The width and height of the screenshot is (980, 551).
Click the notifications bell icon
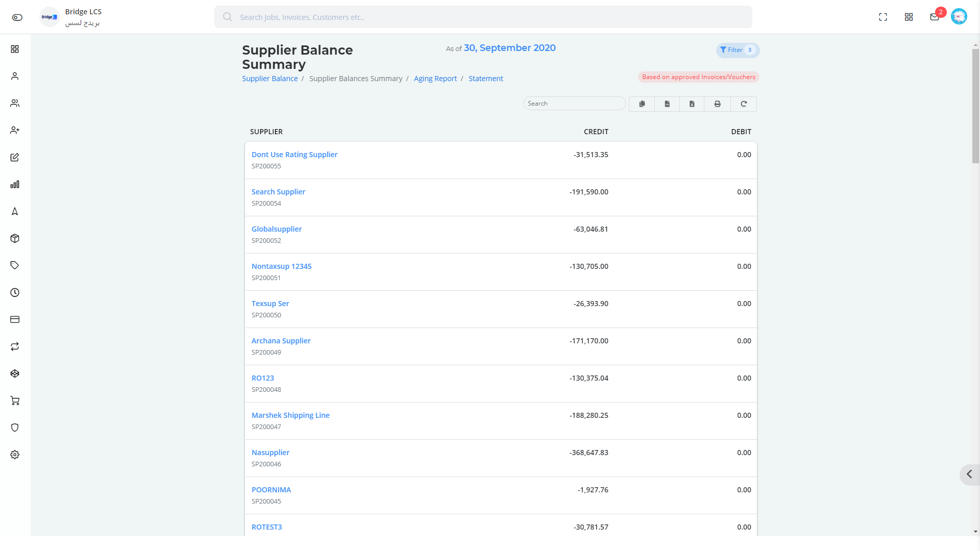pyautogui.click(x=934, y=17)
